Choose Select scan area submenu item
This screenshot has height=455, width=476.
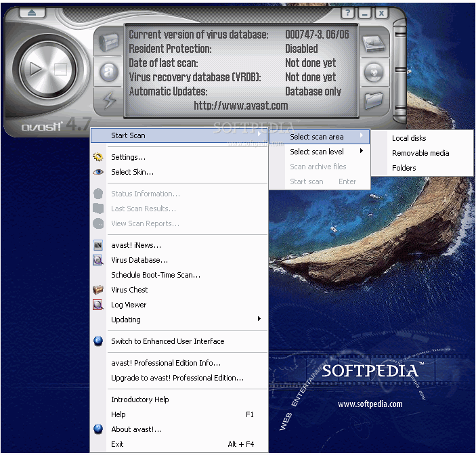pyautogui.click(x=320, y=137)
